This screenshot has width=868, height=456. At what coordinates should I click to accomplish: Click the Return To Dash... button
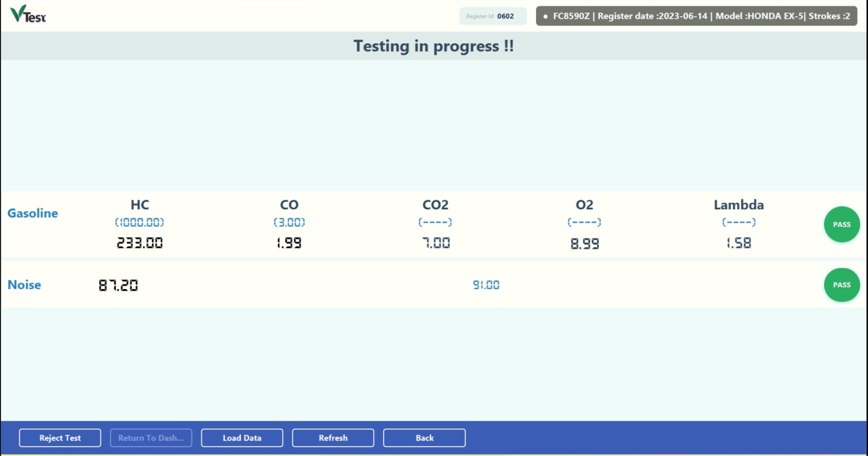point(151,438)
